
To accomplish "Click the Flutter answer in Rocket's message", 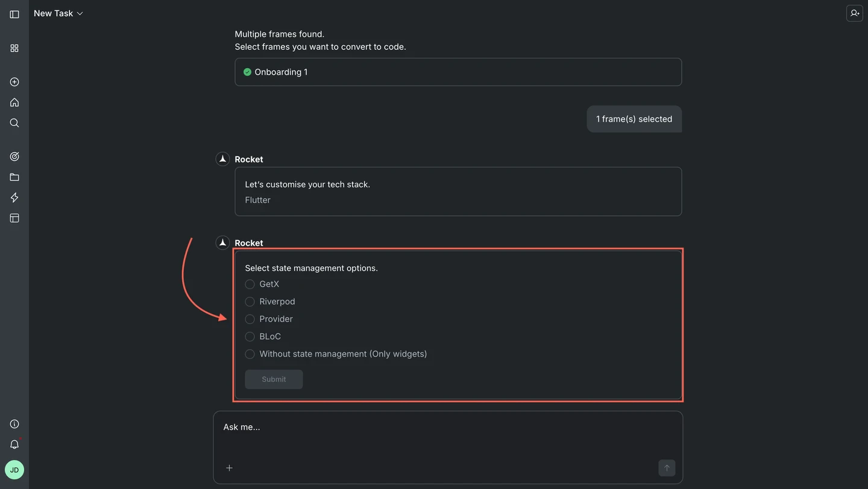I will pos(257,200).
